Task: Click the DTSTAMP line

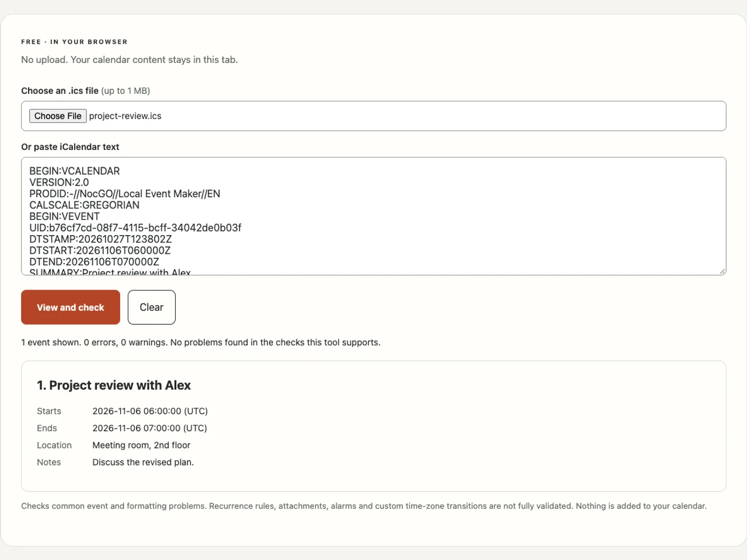Action: coord(100,239)
